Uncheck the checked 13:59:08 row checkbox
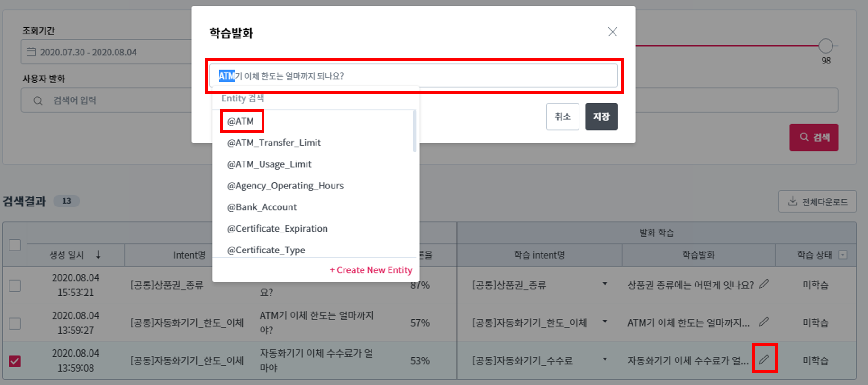The width and height of the screenshot is (868, 385). (15, 361)
